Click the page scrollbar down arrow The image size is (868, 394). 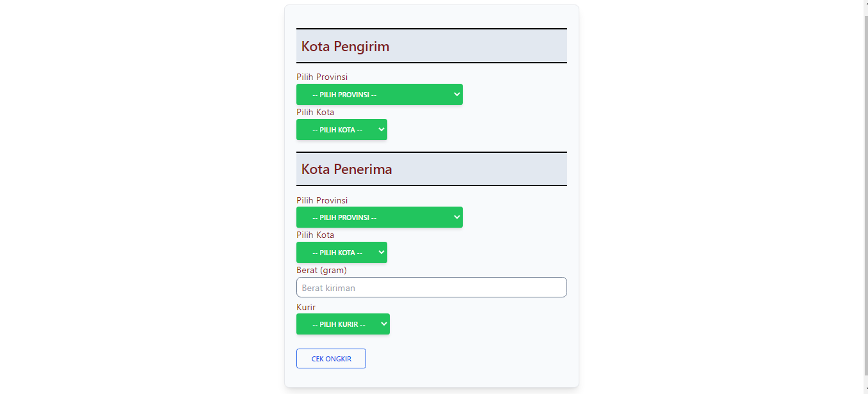point(866,390)
